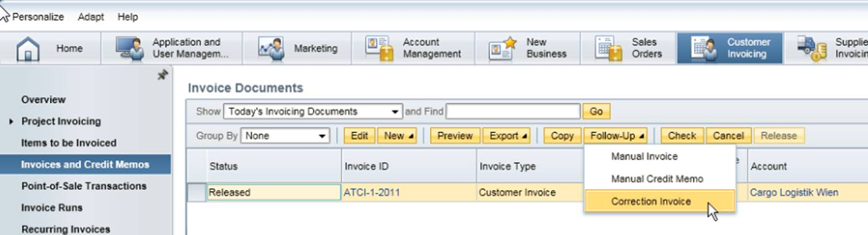The height and width of the screenshot is (235, 868).
Task: Click the Go button
Action: [596, 112]
